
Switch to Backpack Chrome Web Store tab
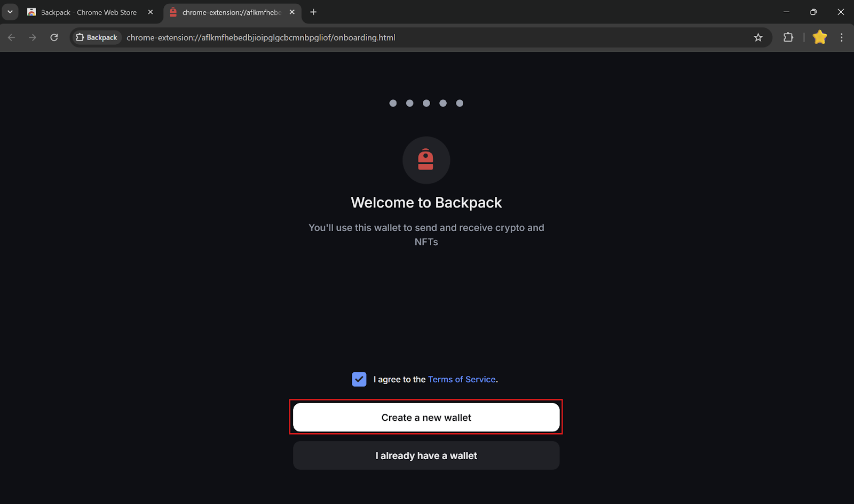click(x=88, y=12)
